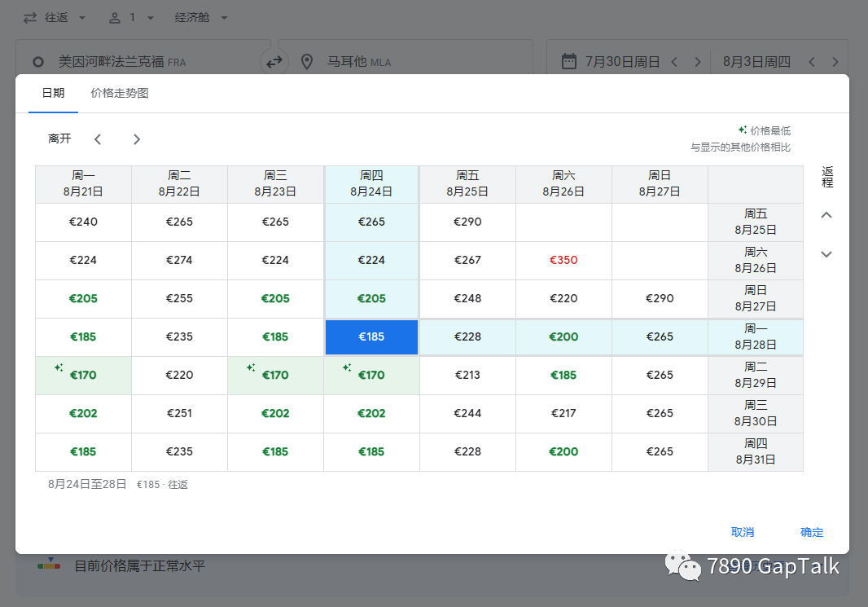Open the 往返 trip type dropdown
The width and height of the screenshot is (868, 607).
55,18
